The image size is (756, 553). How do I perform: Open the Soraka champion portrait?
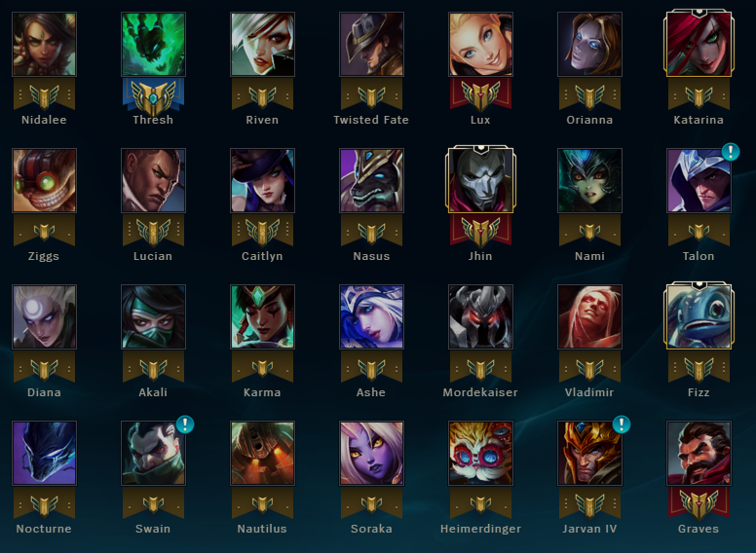[x=371, y=454]
